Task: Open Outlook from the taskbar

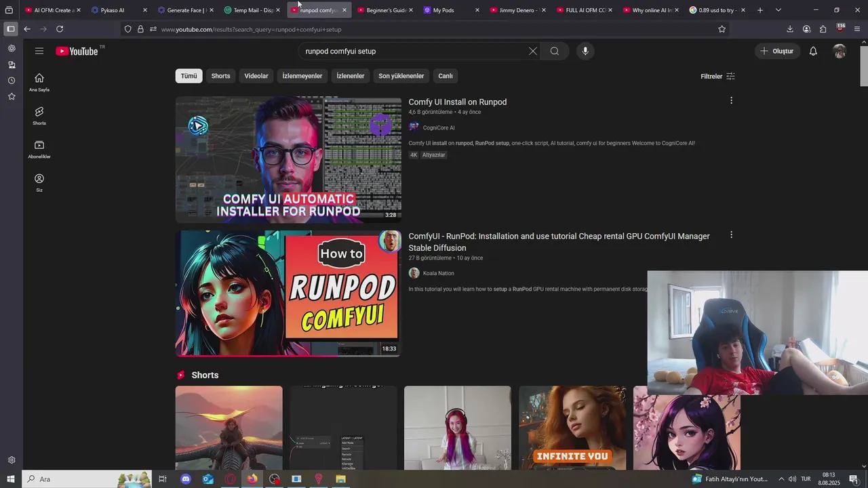Action: pyautogui.click(x=208, y=479)
